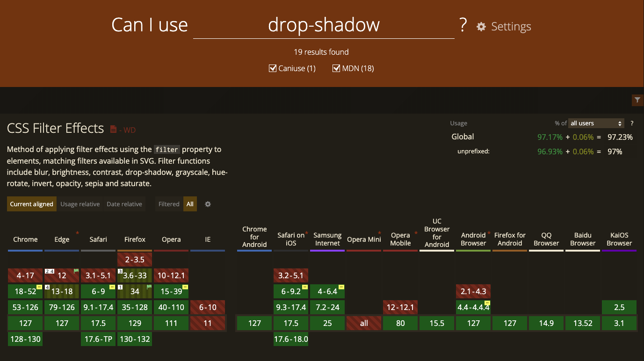Click the usage help question mark
Viewport: 644px width, 361px height.
coord(632,123)
